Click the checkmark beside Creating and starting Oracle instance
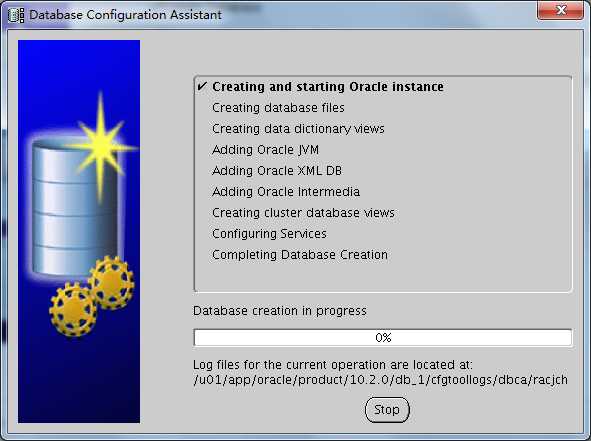The image size is (591, 441). point(202,86)
